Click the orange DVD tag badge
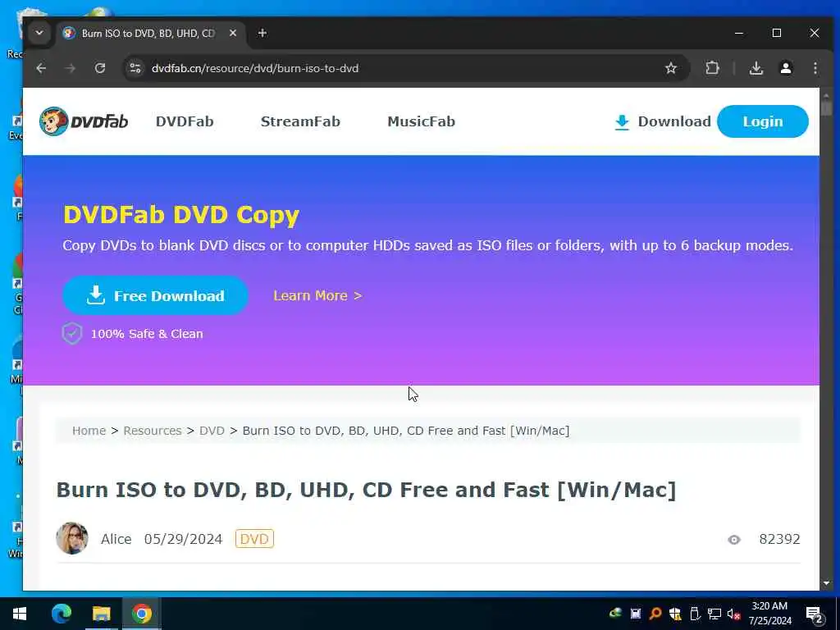The height and width of the screenshot is (630, 840). pyautogui.click(x=254, y=539)
